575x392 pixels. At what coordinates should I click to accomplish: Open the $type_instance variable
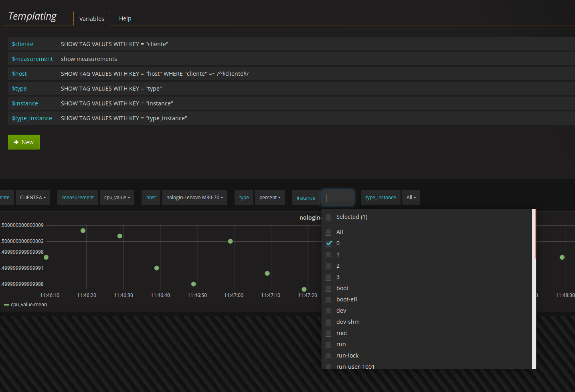[32, 118]
